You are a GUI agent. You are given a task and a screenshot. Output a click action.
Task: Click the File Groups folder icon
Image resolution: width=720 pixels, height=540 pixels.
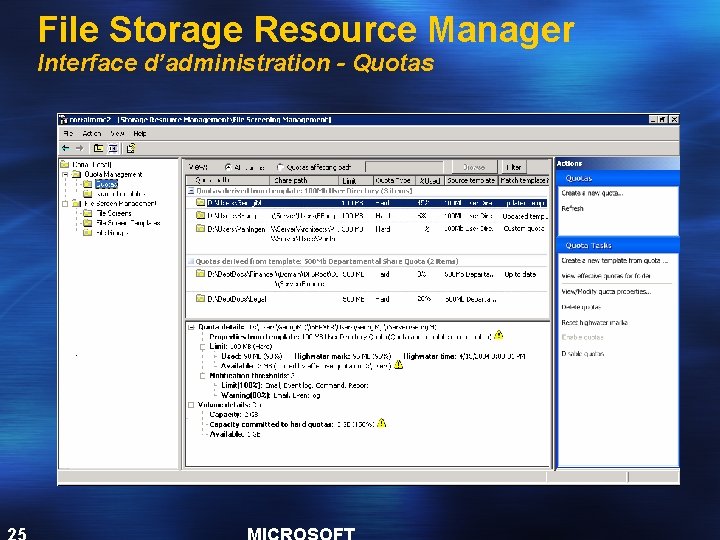[88, 232]
